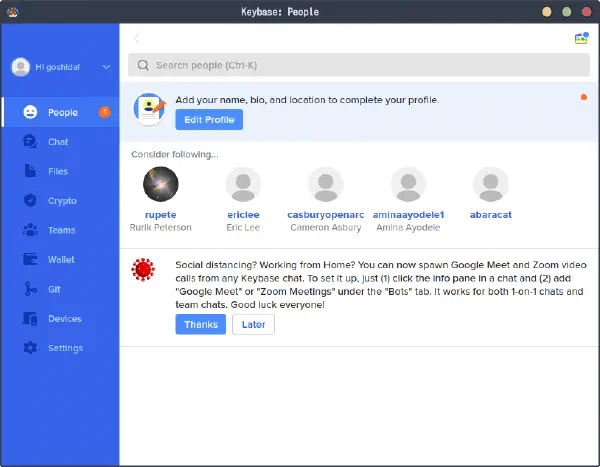Image resolution: width=600 pixels, height=467 pixels.
Task: Open the Wallet icon in sidebar
Action: [30, 259]
